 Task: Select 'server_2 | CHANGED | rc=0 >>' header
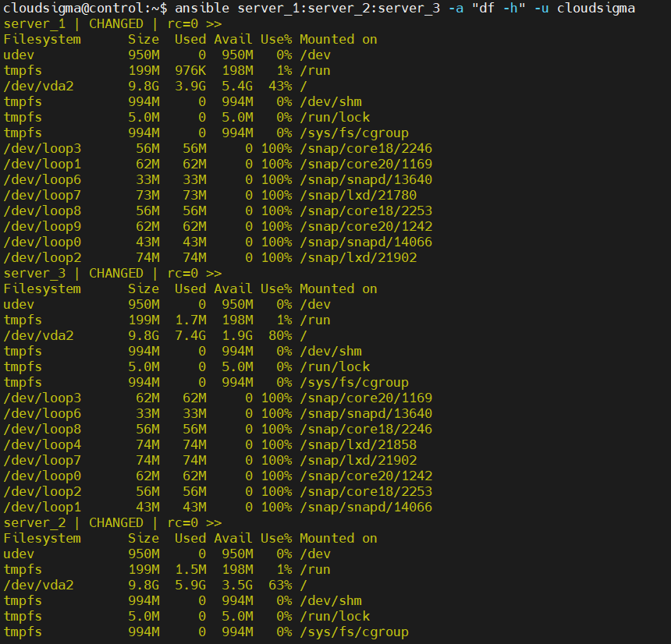coord(112,522)
